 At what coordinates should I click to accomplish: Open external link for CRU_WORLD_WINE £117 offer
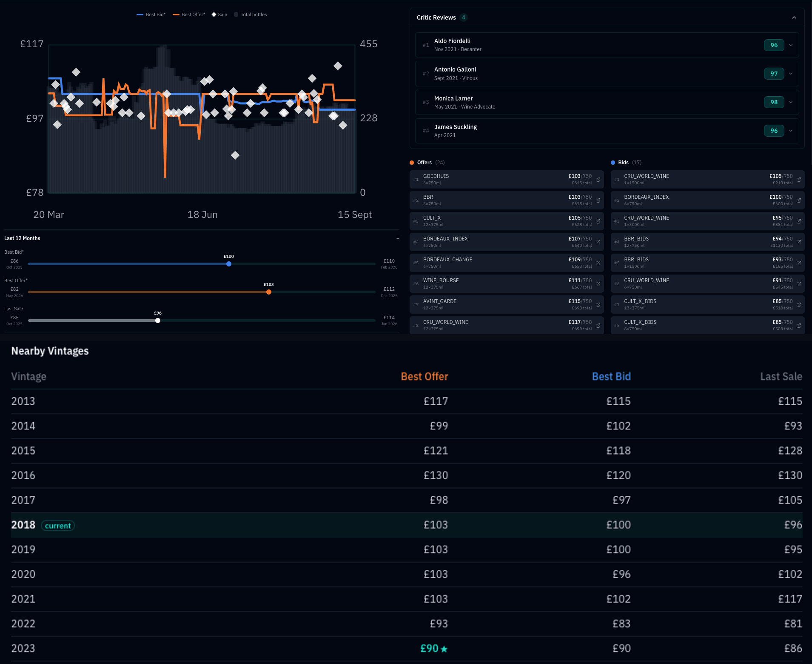pos(598,326)
